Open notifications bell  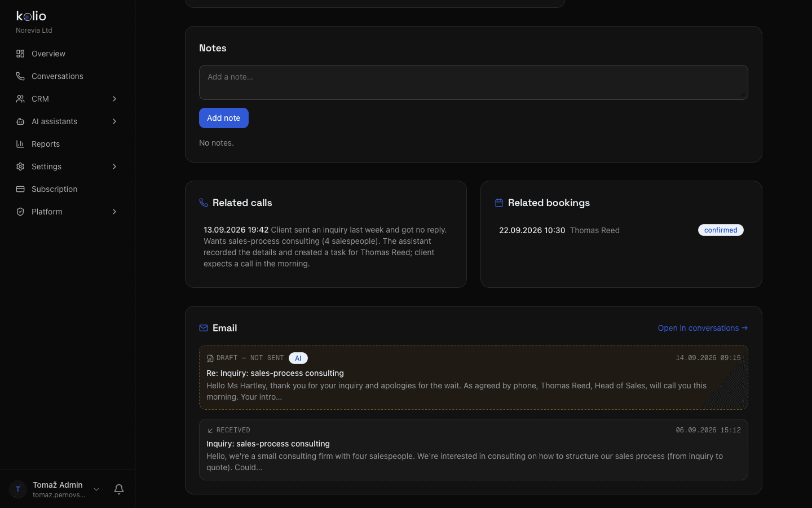[119, 489]
